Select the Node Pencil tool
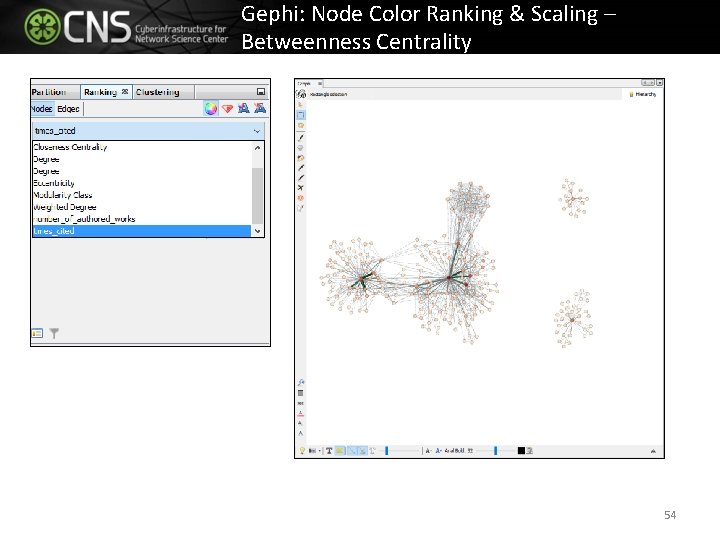The height and width of the screenshot is (540, 720). [x=301, y=168]
